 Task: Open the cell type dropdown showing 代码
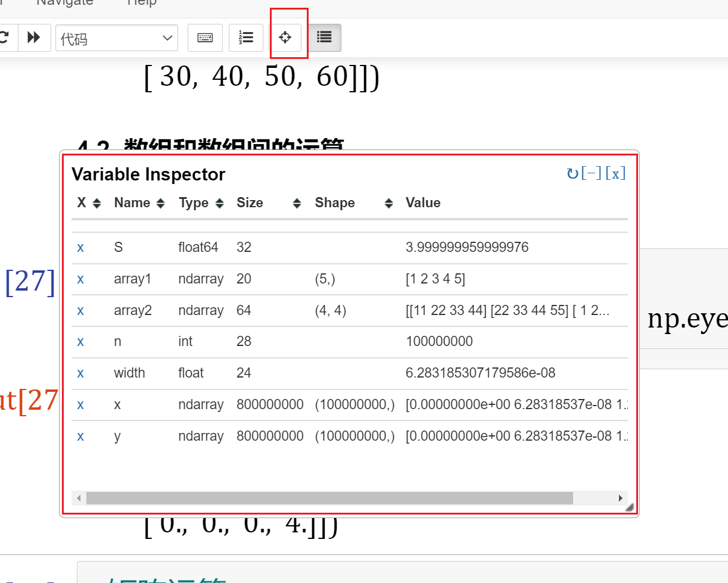[x=116, y=38]
